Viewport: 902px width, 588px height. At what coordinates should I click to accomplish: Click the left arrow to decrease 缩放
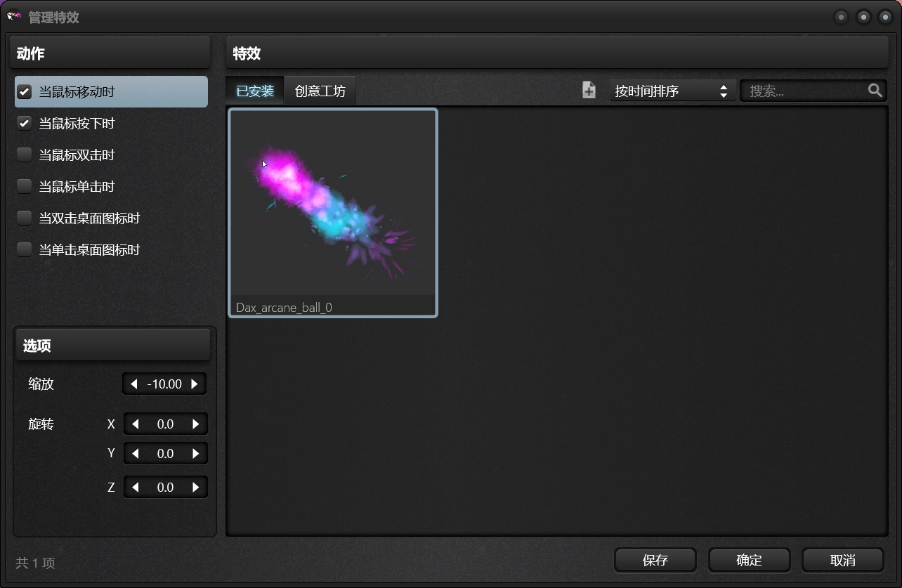(x=133, y=384)
